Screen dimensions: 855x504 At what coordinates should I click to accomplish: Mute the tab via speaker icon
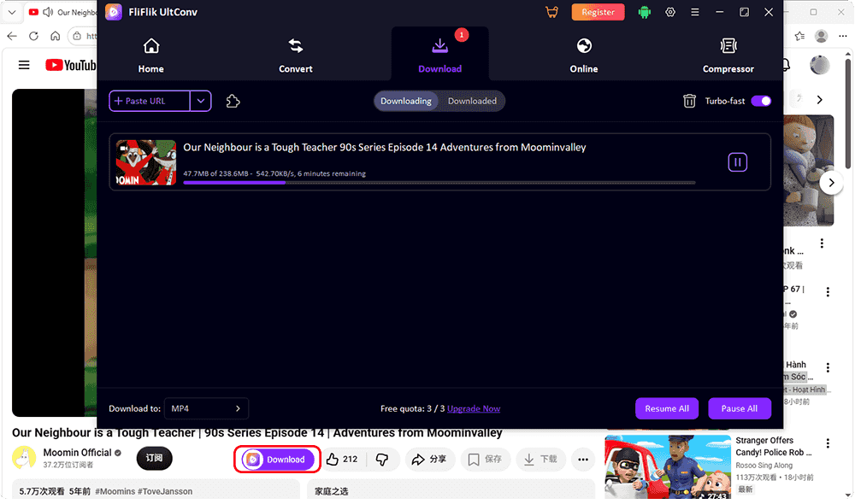coord(48,12)
